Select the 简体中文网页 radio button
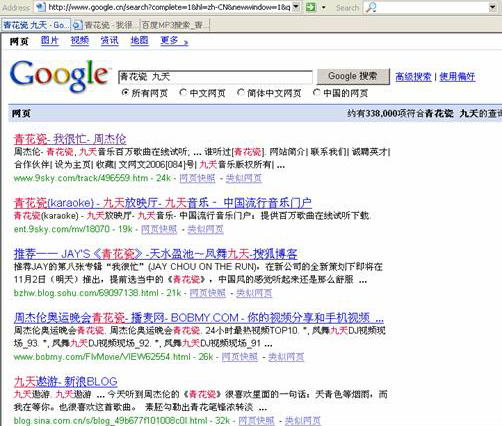 [241, 93]
